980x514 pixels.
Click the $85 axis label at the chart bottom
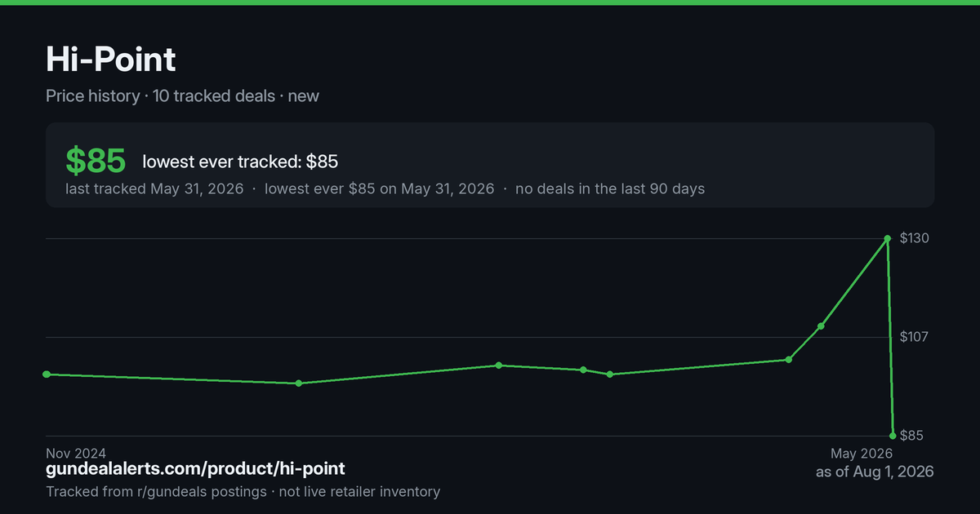[x=911, y=436]
